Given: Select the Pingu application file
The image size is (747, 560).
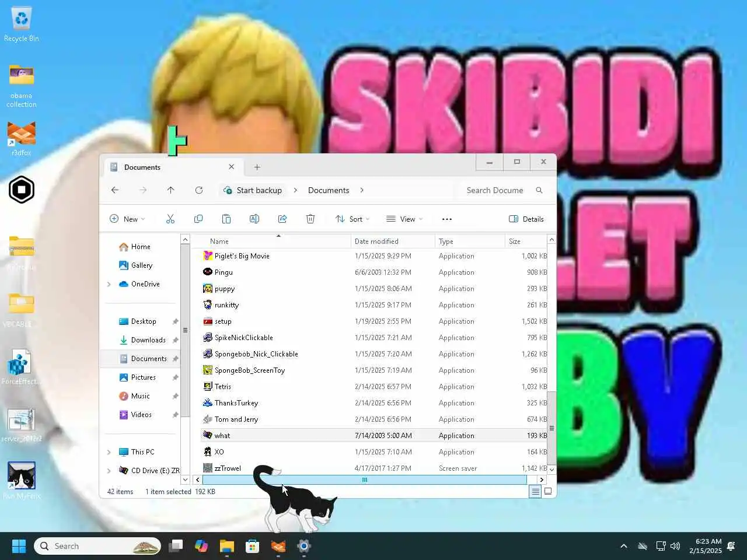Looking at the screenshot, I should (x=373, y=272).
